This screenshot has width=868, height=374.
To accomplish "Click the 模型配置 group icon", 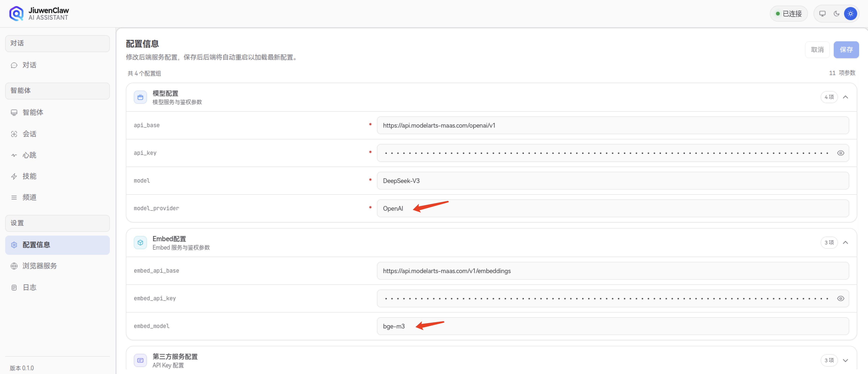I will click(140, 97).
